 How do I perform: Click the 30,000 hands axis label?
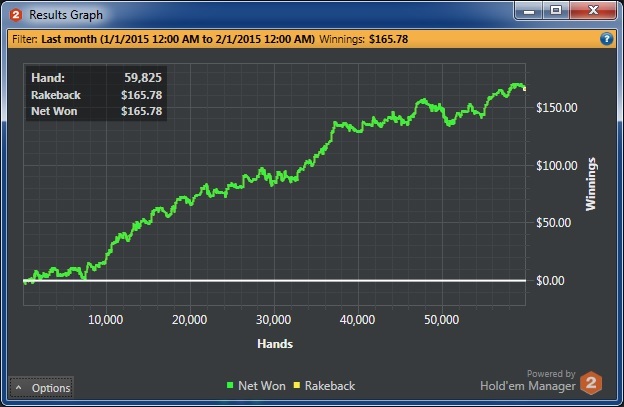pos(273,319)
